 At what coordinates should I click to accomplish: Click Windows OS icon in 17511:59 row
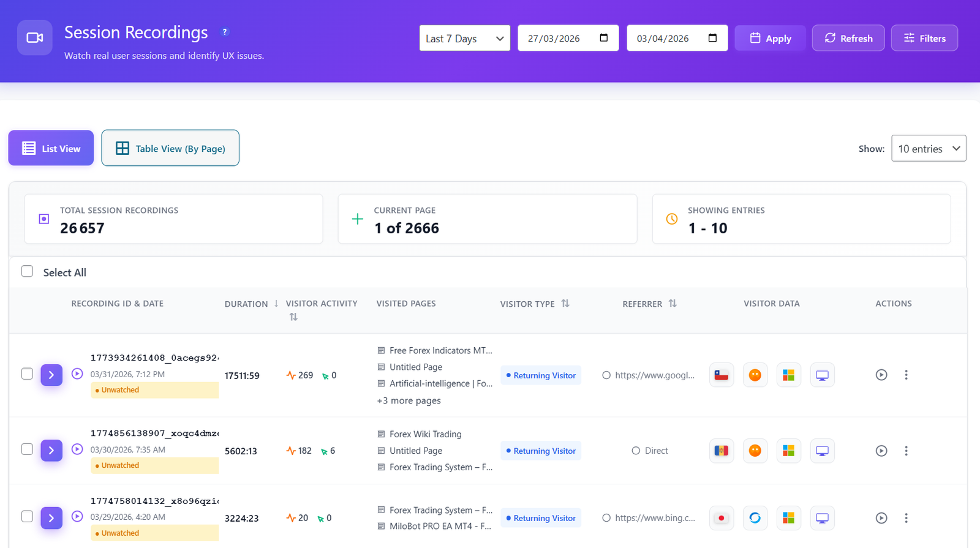788,375
